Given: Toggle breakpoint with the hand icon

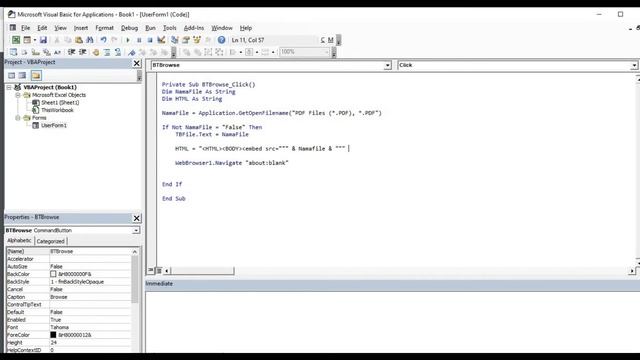Looking at the screenshot, I should coord(96,52).
